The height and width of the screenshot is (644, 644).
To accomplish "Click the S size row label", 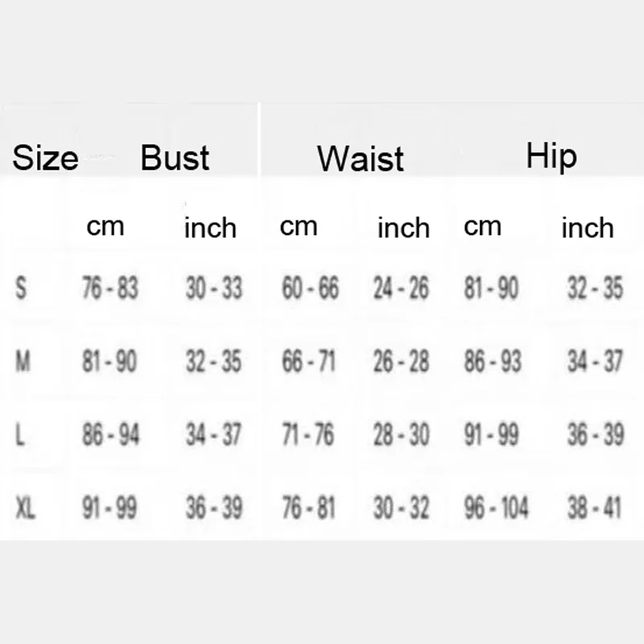I will click(x=22, y=288).
